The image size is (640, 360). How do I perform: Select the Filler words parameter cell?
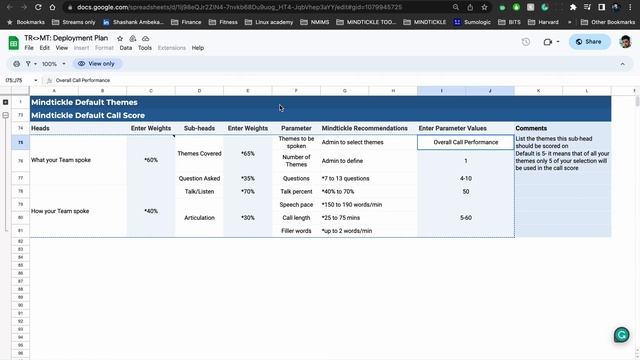coord(296,231)
